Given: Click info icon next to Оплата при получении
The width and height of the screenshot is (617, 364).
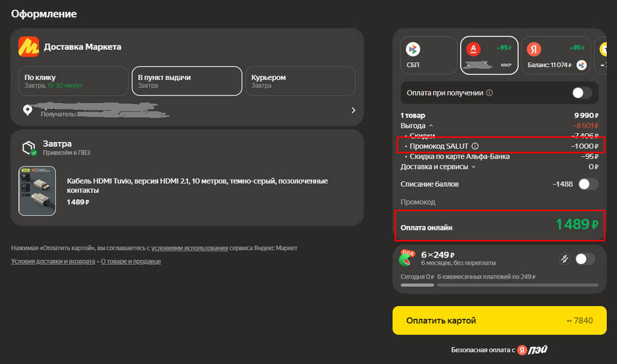Looking at the screenshot, I should tap(490, 93).
